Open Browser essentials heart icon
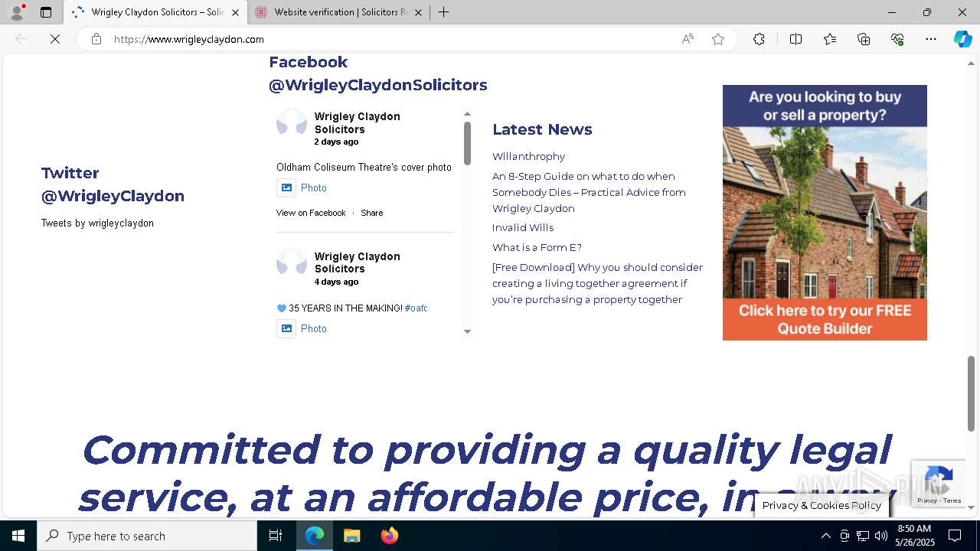Viewport: 980px width, 551px height. (897, 39)
